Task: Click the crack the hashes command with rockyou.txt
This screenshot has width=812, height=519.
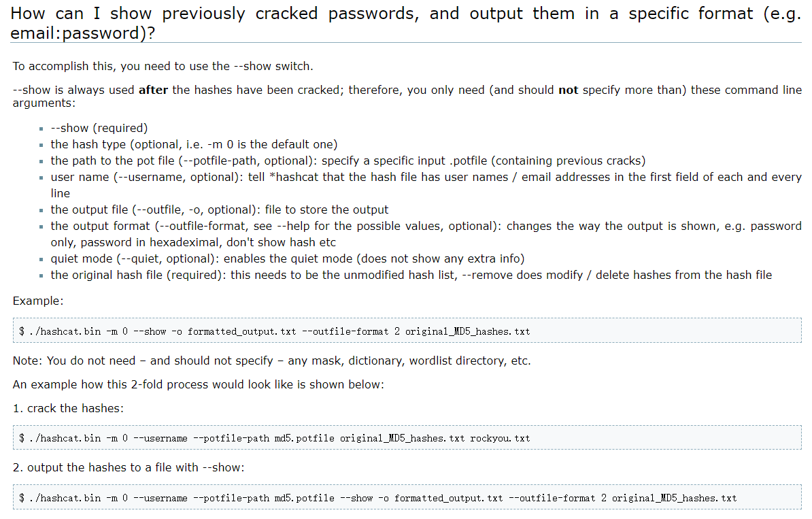Action: [x=275, y=438]
